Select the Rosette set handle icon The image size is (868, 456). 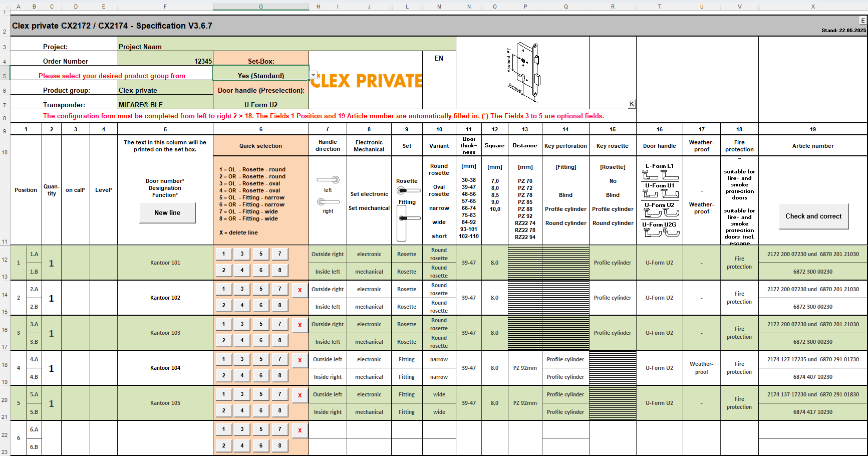pyautogui.click(x=408, y=190)
